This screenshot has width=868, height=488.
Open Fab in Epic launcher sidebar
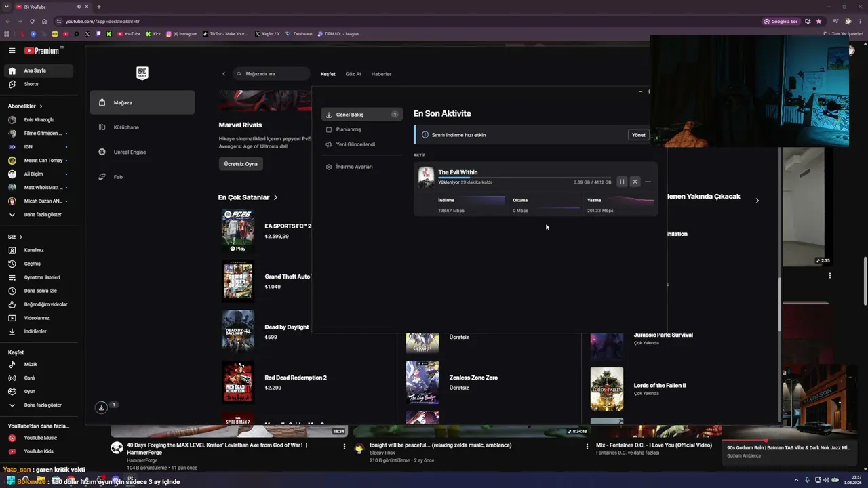[142, 177]
